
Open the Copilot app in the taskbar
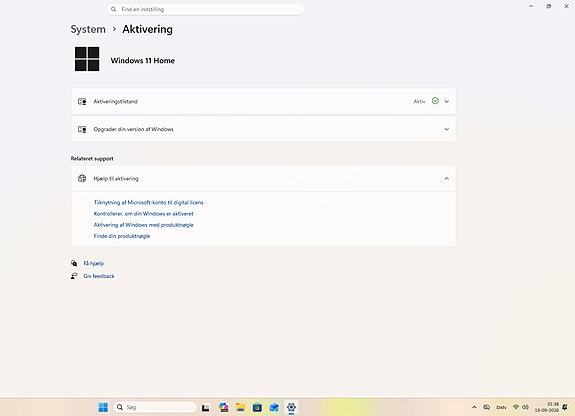223,407
